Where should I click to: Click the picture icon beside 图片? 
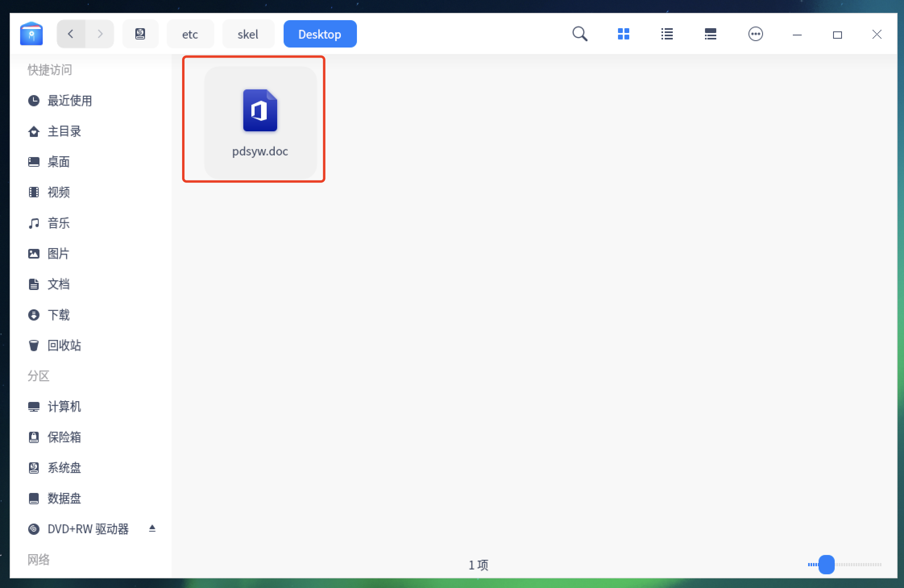(34, 254)
